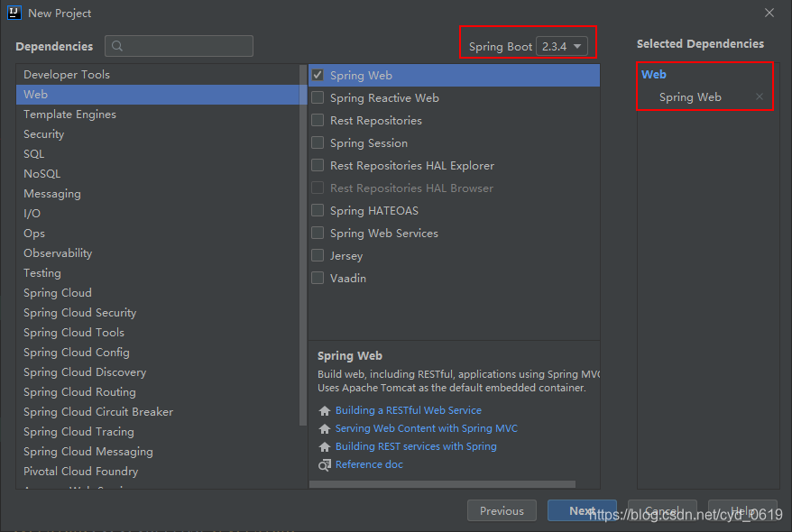Viewport: 792px width, 532px height.
Task: Open Spring Cloud Tools category
Action: tap(158, 333)
